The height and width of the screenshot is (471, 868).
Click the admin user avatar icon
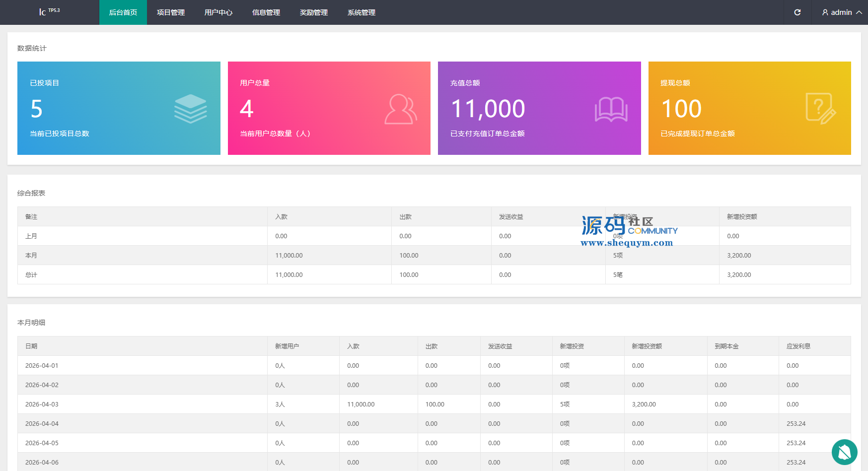(825, 12)
